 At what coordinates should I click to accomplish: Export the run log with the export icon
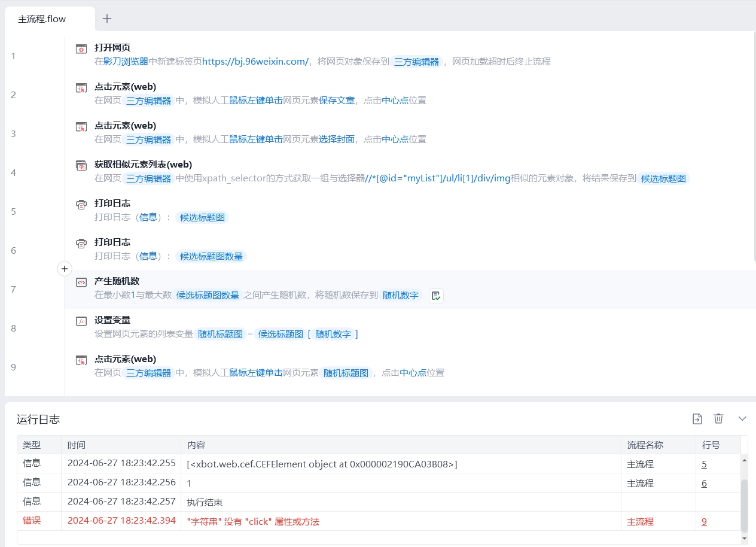(697, 419)
